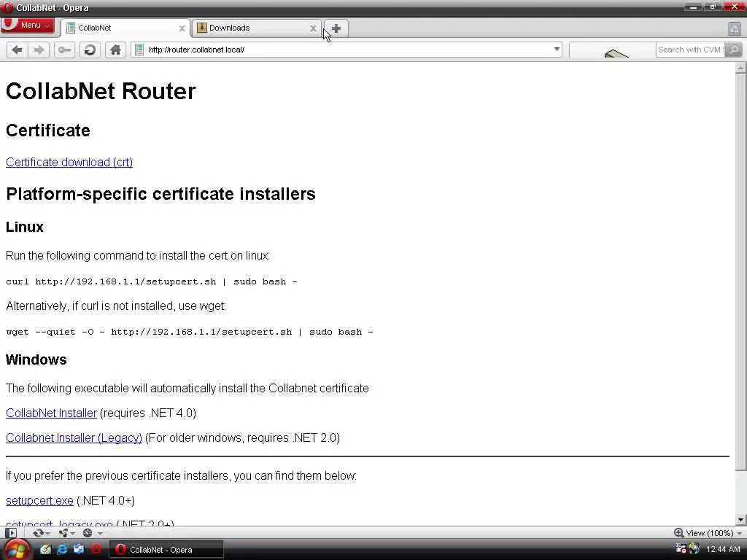Open the Collabnet Installer (Legacy) link

74,437
